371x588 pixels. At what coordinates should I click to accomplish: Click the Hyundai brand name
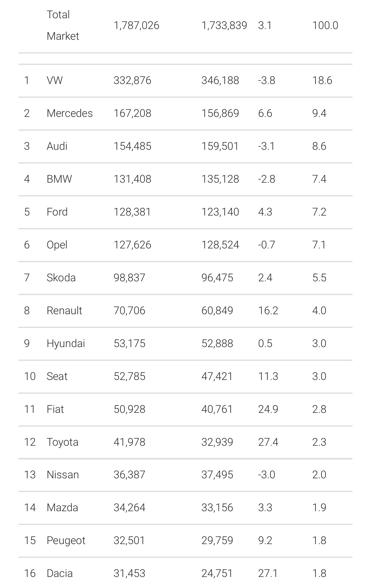(x=66, y=343)
